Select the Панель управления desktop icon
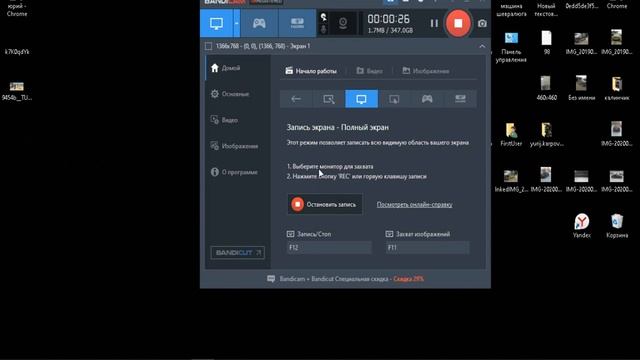640x360 pixels. 511,47
